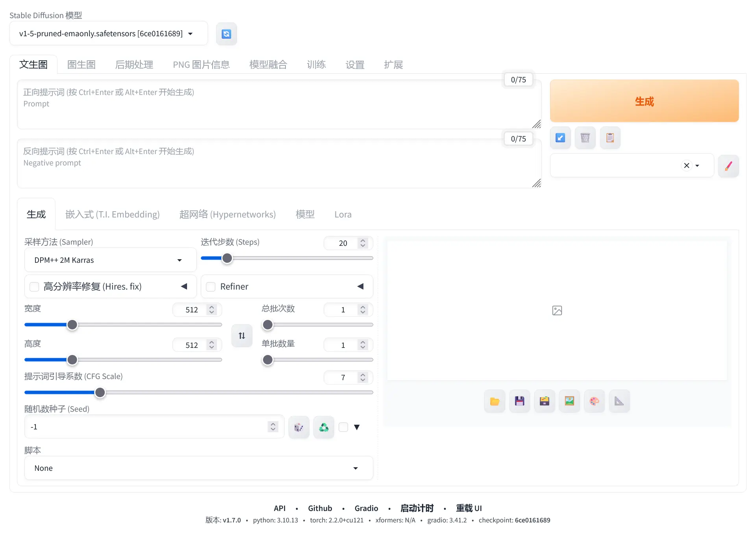Open the styles dropdown arrow
The height and width of the screenshot is (537, 756).
pyautogui.click(x=697, y=165)
